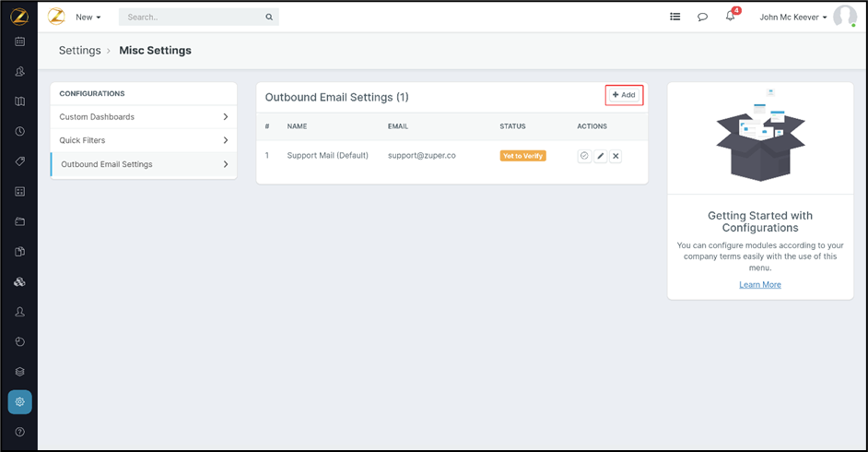Open the copy documents icon in sidebar
Image resolution: width=868 pixels, height=452 pixels.
[20, 252]
